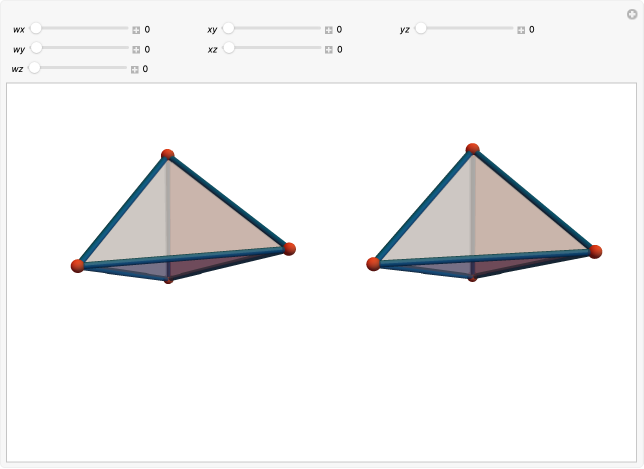Open the yz slider's plus icon
Viewport: 644px width, 469px height.
[x=521, y=30]
